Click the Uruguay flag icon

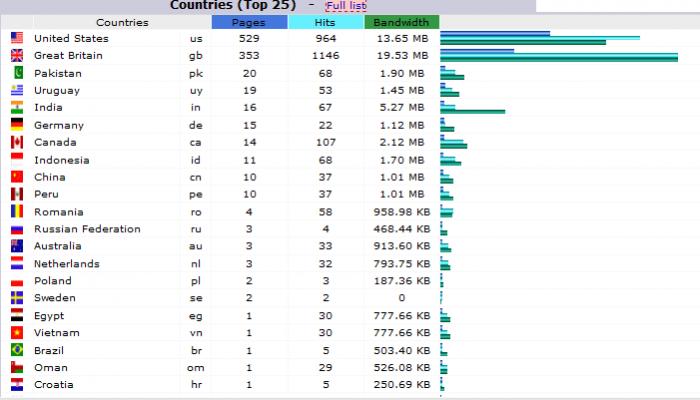click(17, 90)
